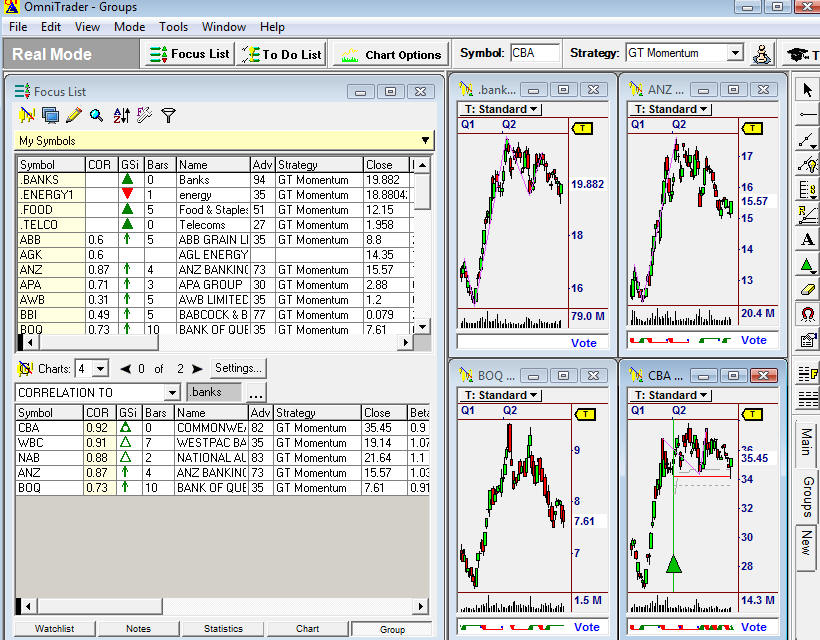
Task: Click the Focus List vertical scrollbar down arrow
Action: coord(423,326)
